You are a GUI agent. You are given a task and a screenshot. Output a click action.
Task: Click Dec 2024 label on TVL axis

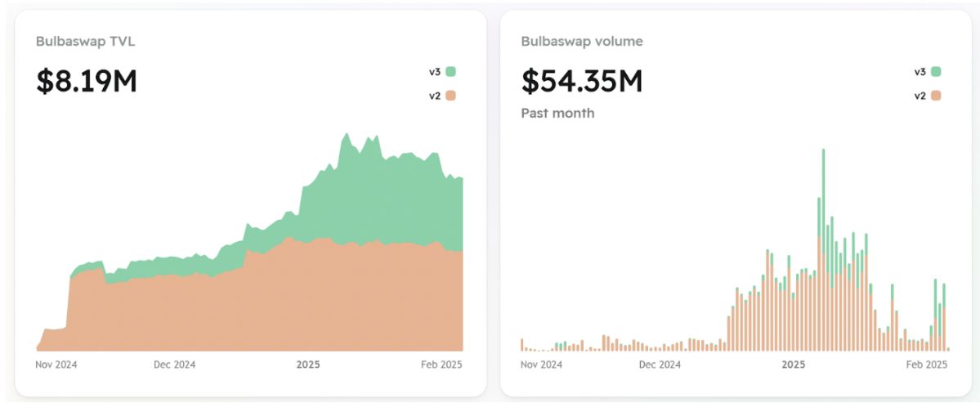click(174, 365)
